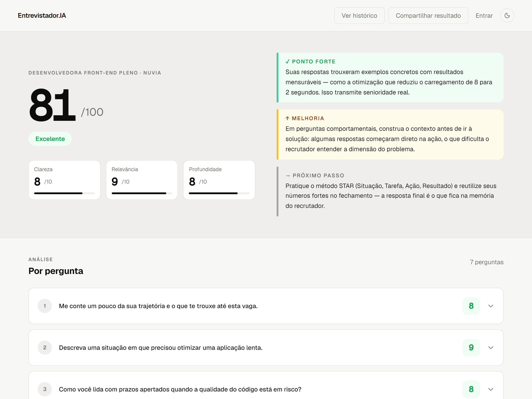532x399 pixels.
Task: Click the '7 perguntas' count text
Action: (487, 262)
